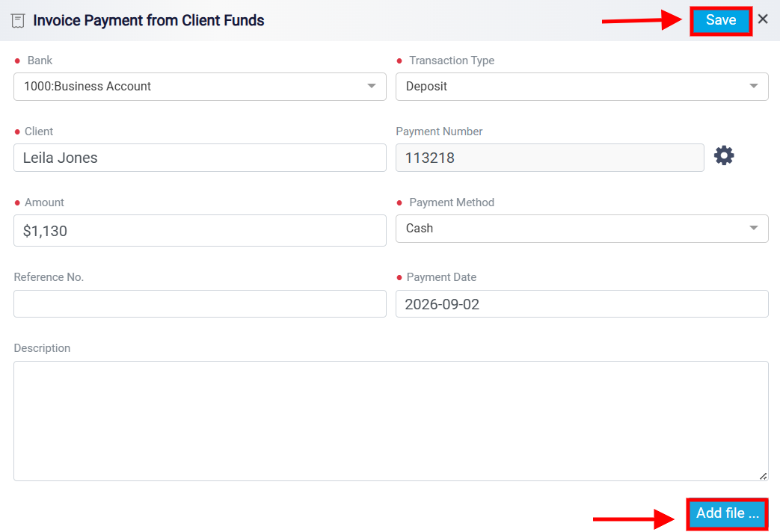The height and width of the screenshot is (532, 780).
Task: Click the Deposit transaction type combo box
Action: pyautogui.click(x=582, y=87)
